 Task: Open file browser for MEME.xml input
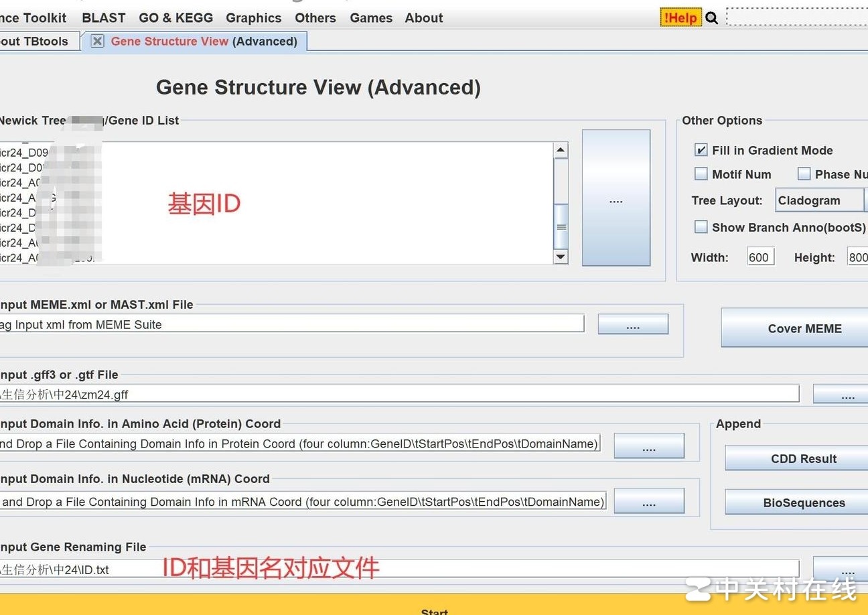632,324
